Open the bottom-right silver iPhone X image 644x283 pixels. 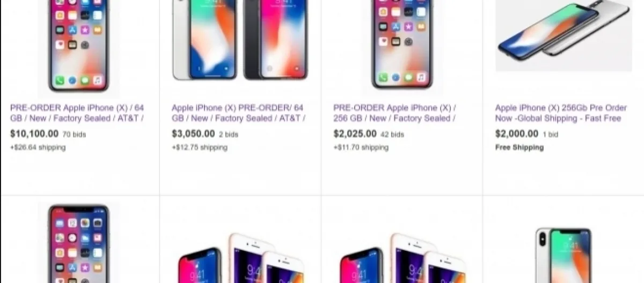563,255
